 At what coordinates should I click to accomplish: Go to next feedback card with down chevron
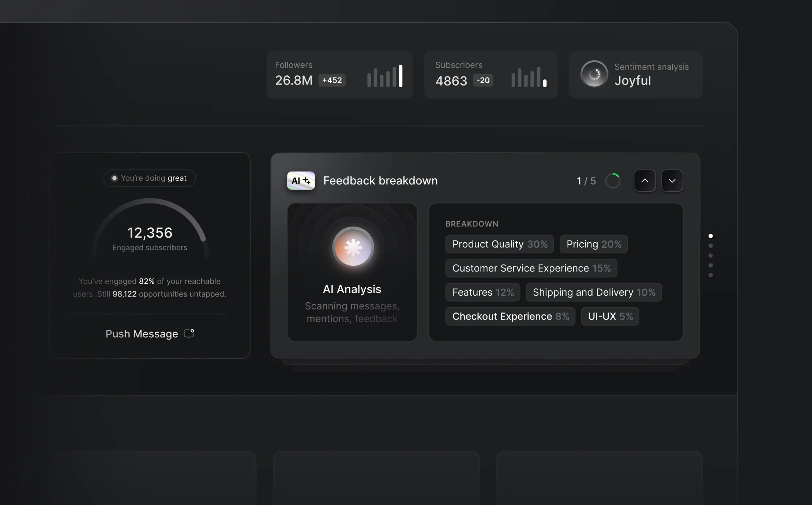click(672, 181)
